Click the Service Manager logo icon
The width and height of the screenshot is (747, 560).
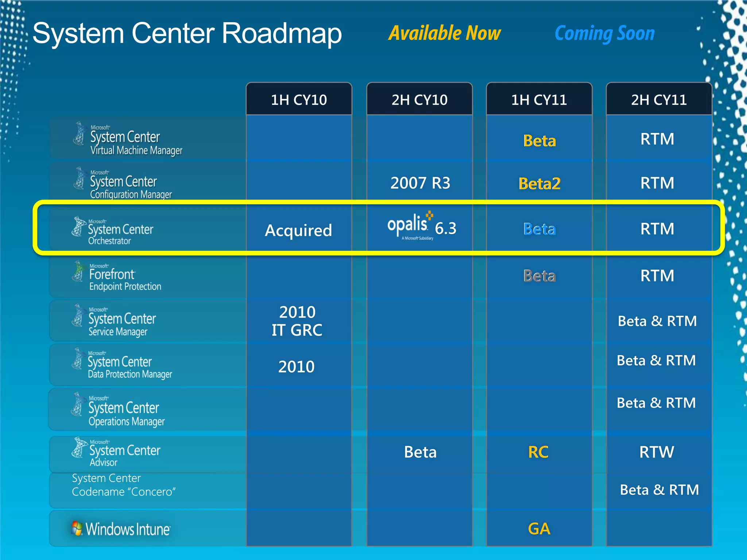tap(78, 316)
